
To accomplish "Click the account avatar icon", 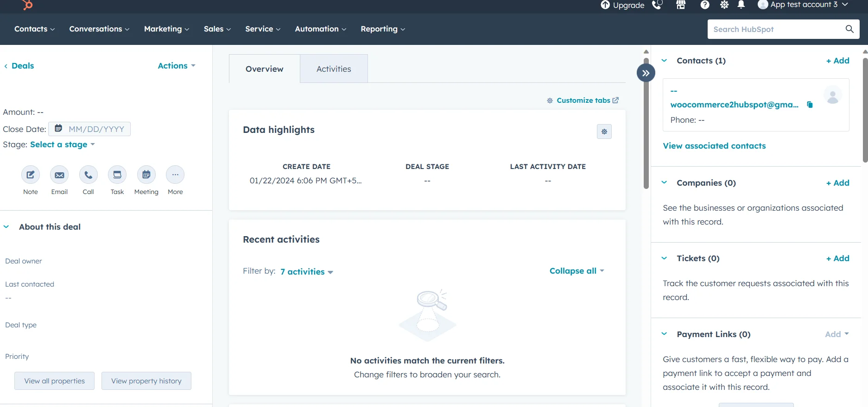I will (762, 5).
